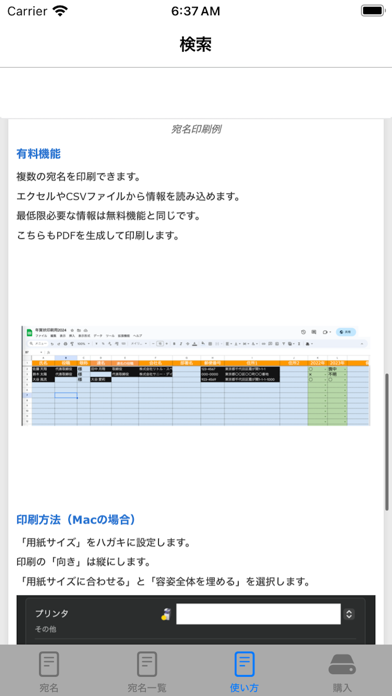Tap the 印刷方法（Macの場合） heading
The height and width of the screenshot is (696, 392).
[76, 519]
